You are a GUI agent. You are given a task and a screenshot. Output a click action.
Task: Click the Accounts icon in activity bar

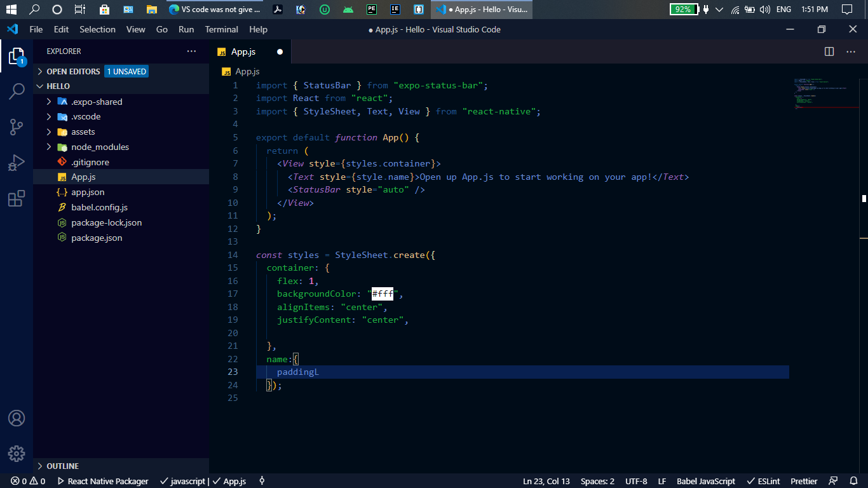click(x=16, y=418)
